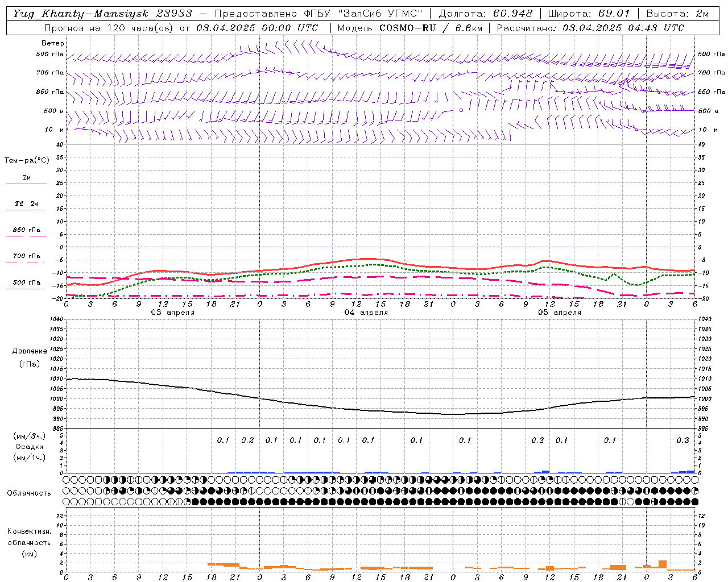Click the 0.2 precipitation amount value
The width and height of the screenshot is (728, 582).
coord(247,440)
